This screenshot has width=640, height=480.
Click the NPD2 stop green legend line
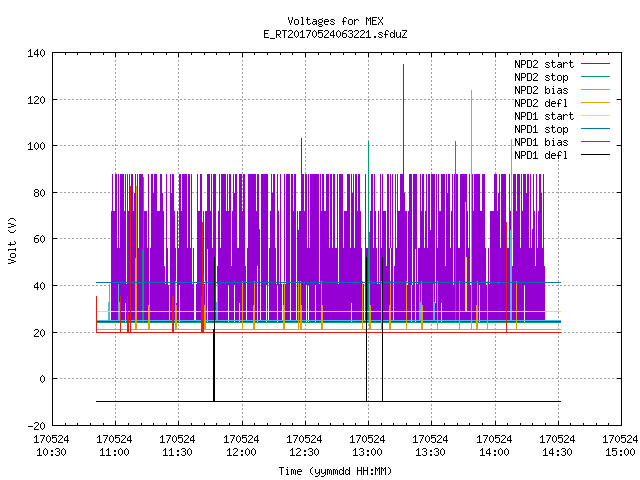pyautogui.click(x=595, y=76)
